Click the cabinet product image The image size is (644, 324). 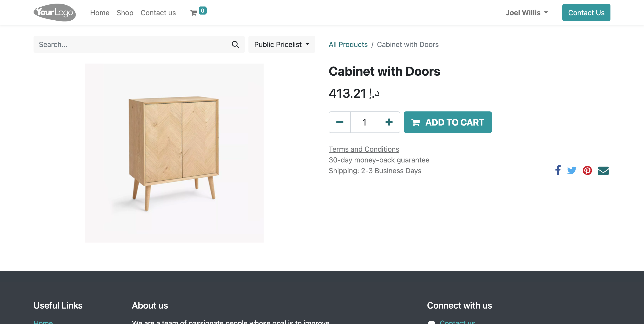174,153
